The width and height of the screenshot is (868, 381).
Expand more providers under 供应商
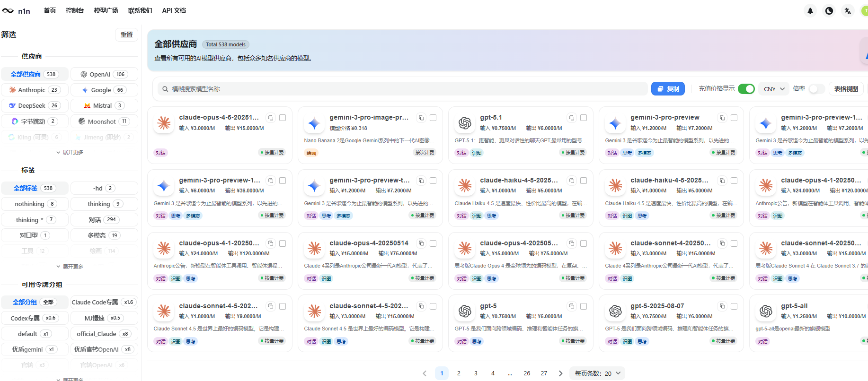70,152
